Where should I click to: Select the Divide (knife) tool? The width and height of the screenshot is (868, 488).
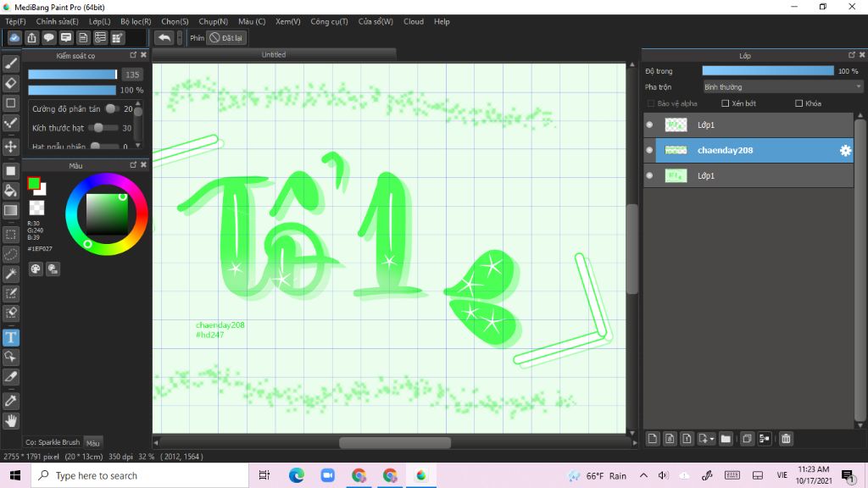coord(10,377)
